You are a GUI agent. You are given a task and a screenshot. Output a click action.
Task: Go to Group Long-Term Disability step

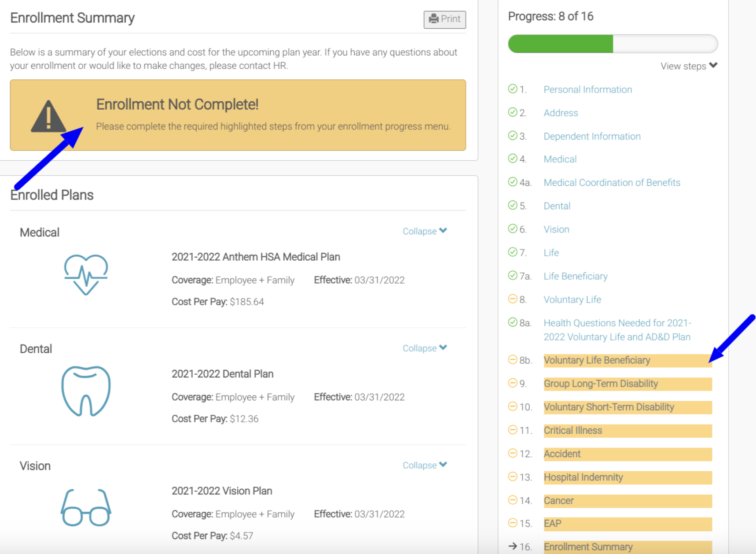(x=601, y=384)
